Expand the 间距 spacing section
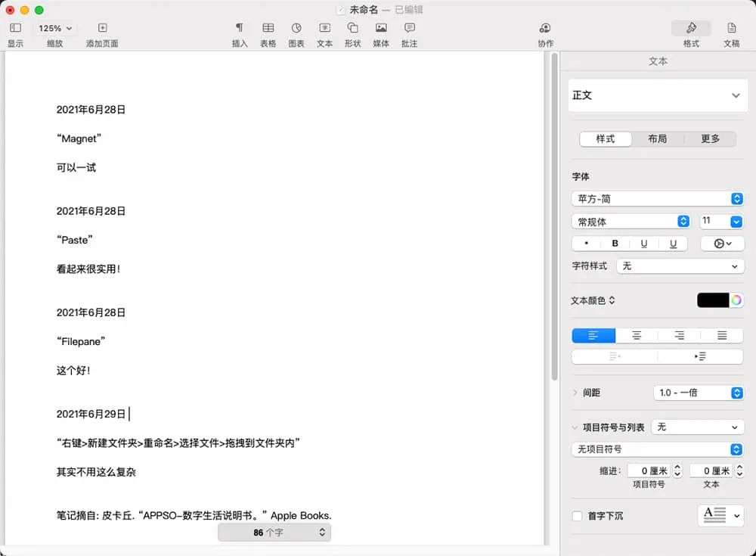This screenshot has height=556, width=756. pyautogui.click(x=575, y=393)
